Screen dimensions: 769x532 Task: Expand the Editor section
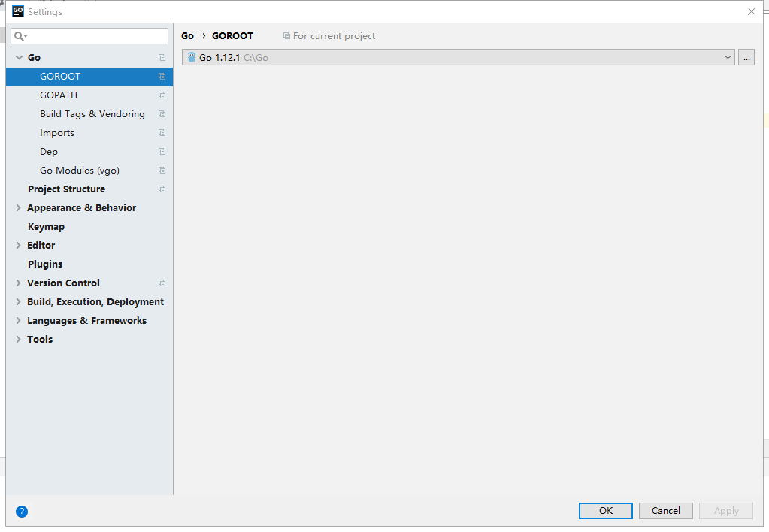click(x=18, y=245)
